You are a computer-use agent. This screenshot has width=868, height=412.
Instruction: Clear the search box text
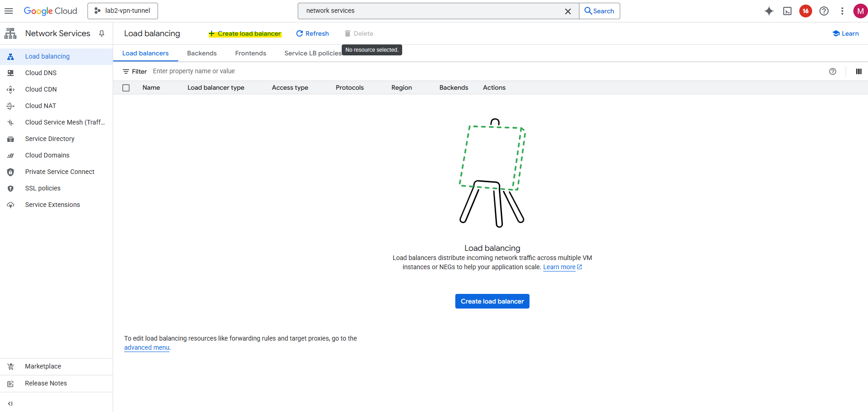point(568,11)
